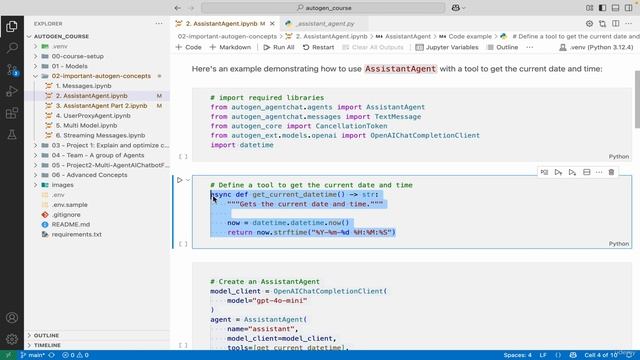Open editor more actions ellipsis
Viewport: 640px width, 360px height.
click(x=629, y=24)
